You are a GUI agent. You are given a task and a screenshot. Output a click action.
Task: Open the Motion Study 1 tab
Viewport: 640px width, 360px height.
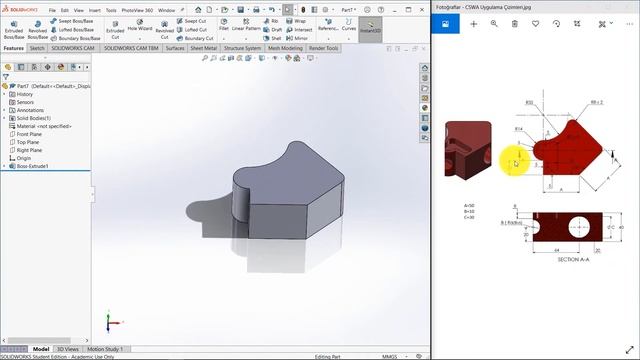point(105,349)
